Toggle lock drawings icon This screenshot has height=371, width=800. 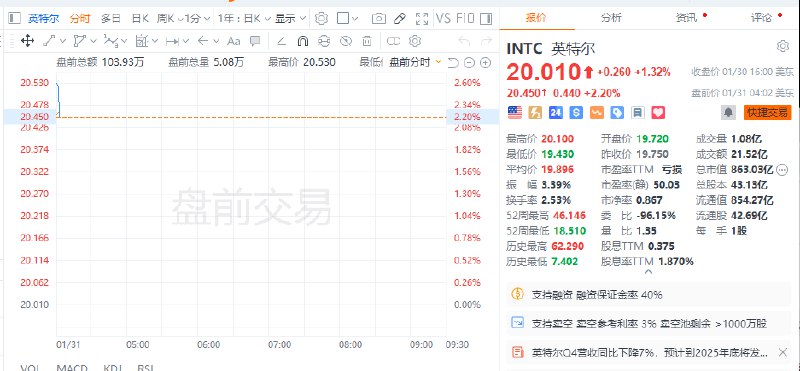point(324,41)
